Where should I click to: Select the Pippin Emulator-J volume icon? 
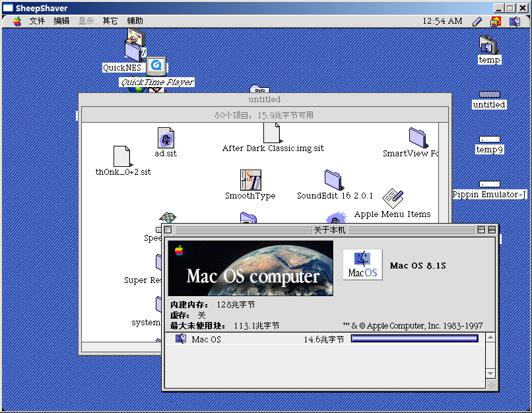coord(489,184)
